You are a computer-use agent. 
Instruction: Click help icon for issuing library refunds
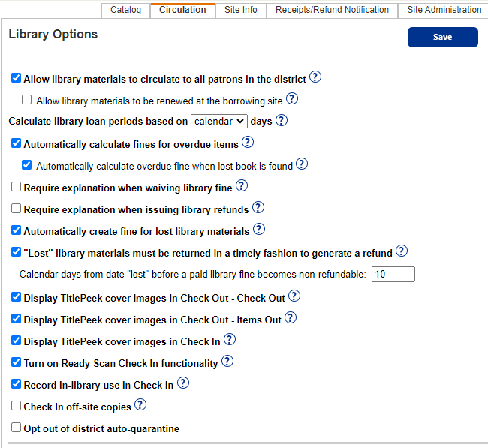258,208
